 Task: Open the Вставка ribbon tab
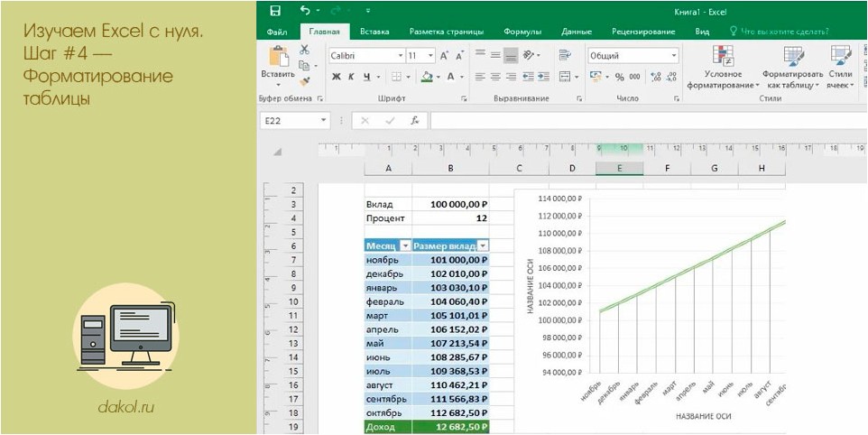(374, 32)
